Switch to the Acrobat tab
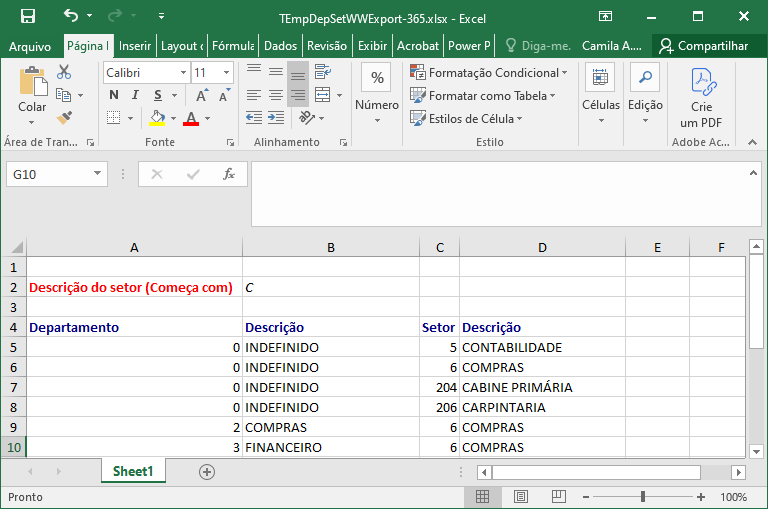 [x=418, y=46]
